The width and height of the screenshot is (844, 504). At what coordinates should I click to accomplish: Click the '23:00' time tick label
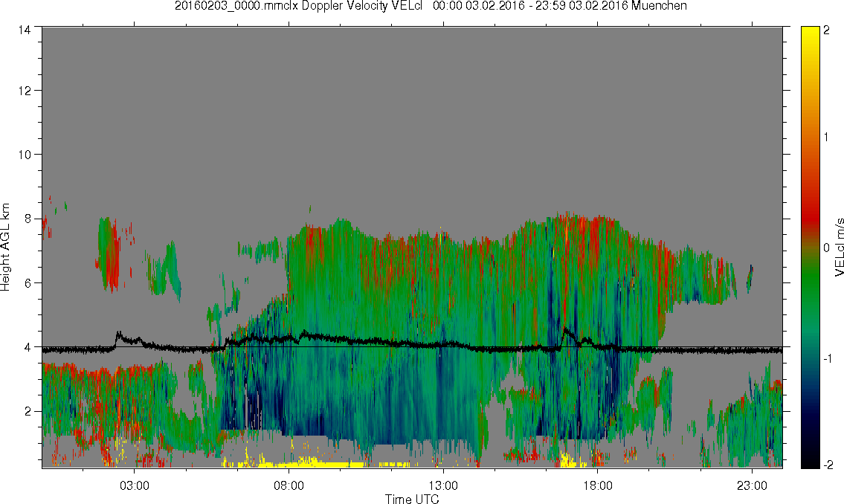pyautogui.click(x=752, y=485)
